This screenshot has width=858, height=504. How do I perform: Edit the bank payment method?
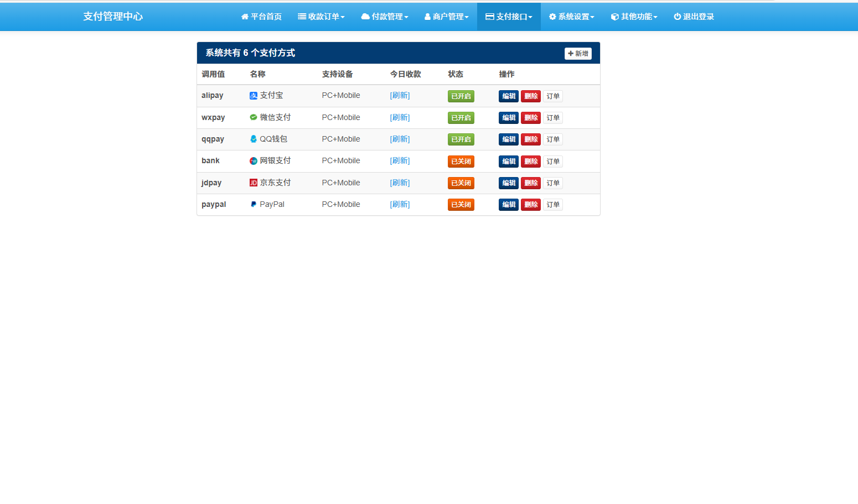click(509, 162)
